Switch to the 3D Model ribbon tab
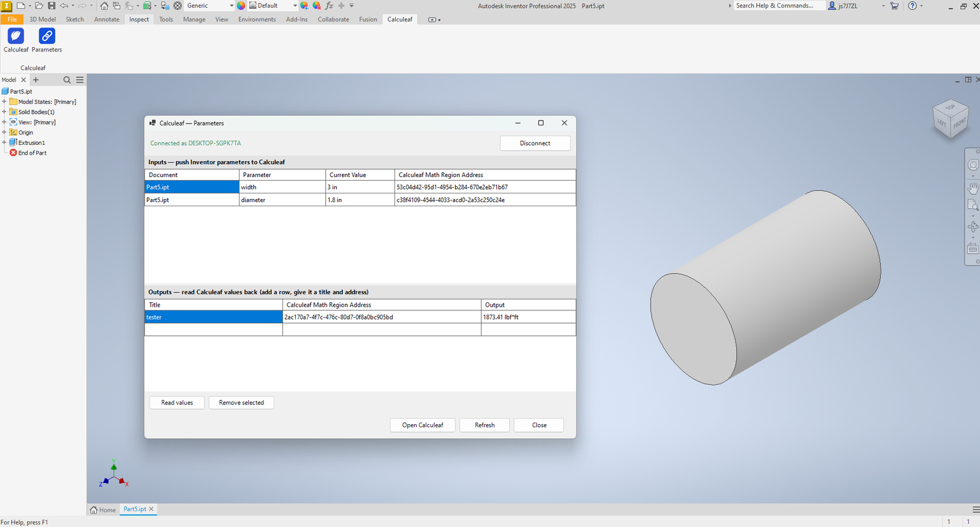Screen dimensions: 980x527 point(43,20)
